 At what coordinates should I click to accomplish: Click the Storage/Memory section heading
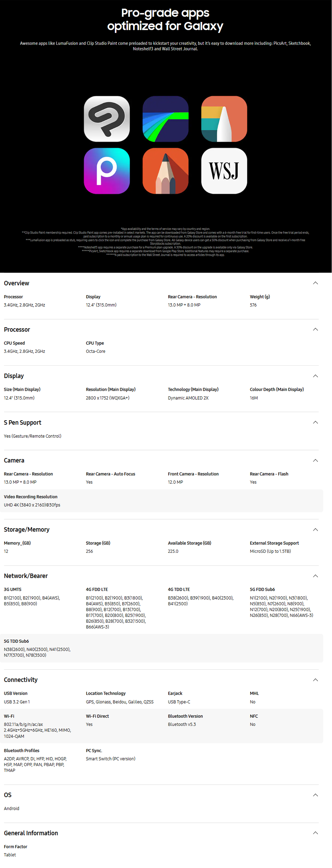coord(27,530)
